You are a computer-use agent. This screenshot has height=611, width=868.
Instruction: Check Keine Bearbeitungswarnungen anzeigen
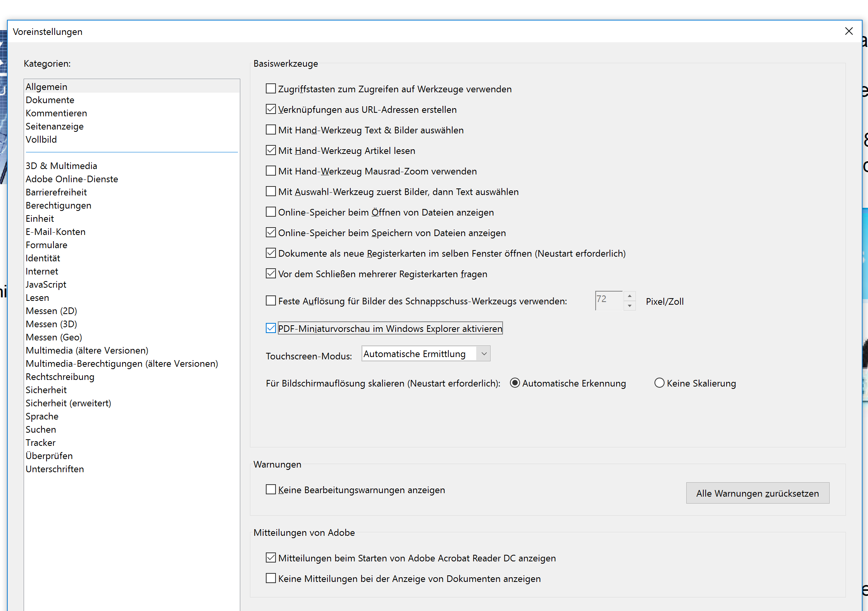tap(271, 490)
